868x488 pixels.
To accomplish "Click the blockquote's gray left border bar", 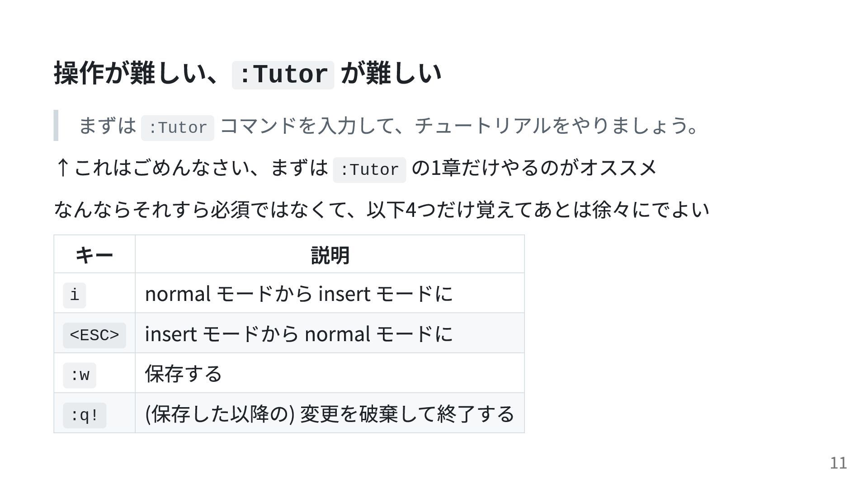I will (x=56, y=125).
